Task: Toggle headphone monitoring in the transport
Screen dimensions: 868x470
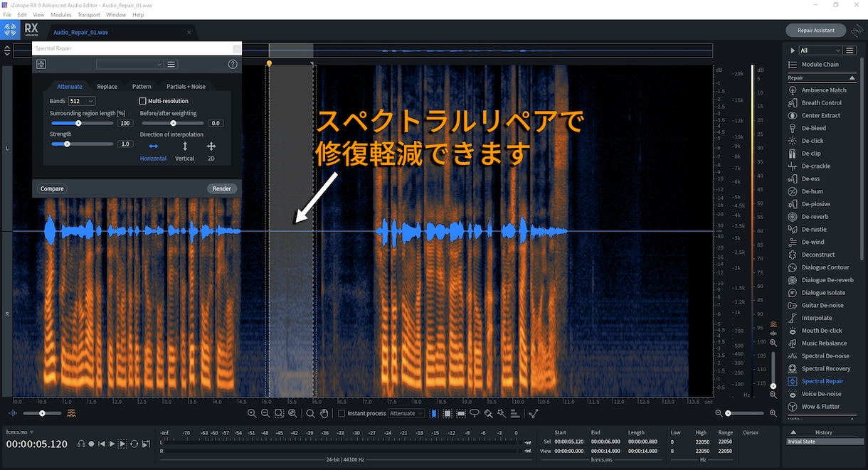Action: [81, 444]
